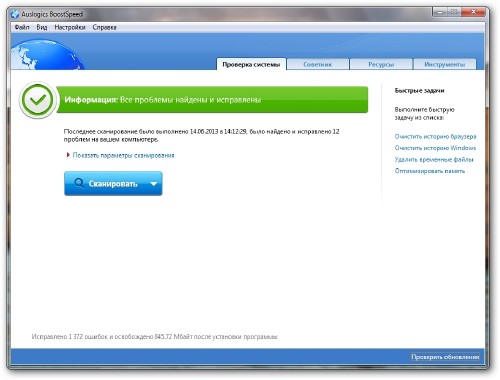Click Удалить временные файлы link

434,159
